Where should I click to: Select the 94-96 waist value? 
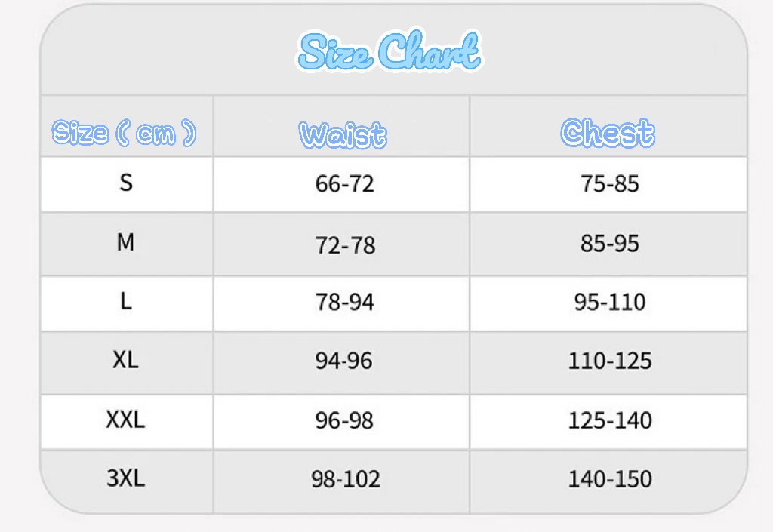[x=343, y=361]
